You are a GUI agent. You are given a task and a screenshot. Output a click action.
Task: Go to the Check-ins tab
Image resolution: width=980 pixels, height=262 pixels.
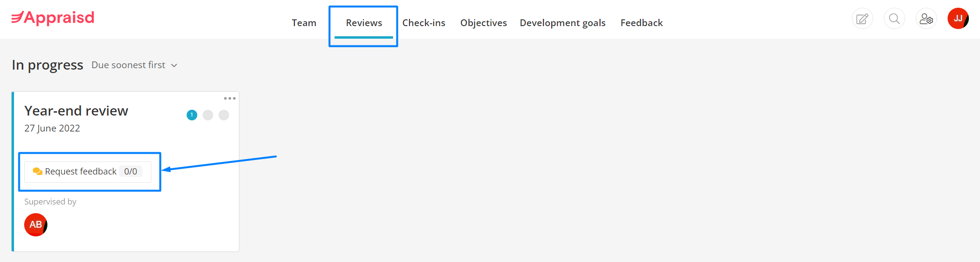(424, 23)
